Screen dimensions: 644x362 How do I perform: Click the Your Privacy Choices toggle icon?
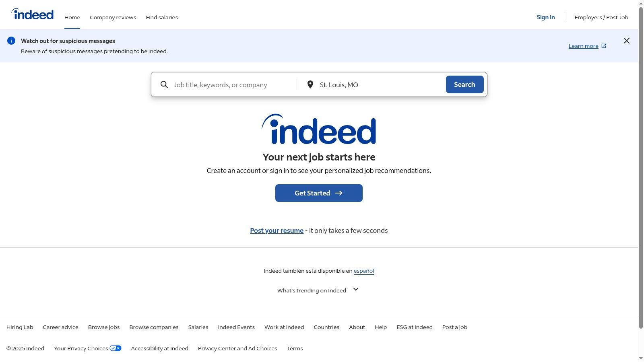116,348
